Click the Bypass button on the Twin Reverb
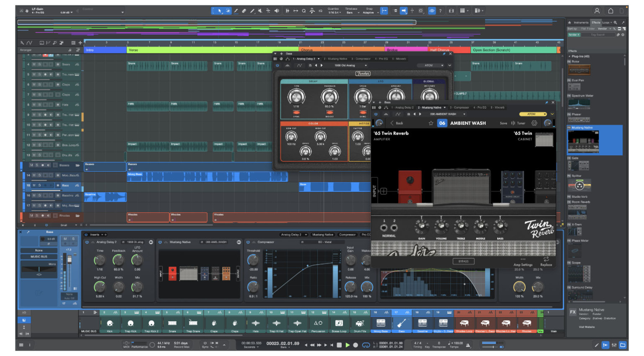The height and width of the screenshot is (356, 644). coord(463,261)
